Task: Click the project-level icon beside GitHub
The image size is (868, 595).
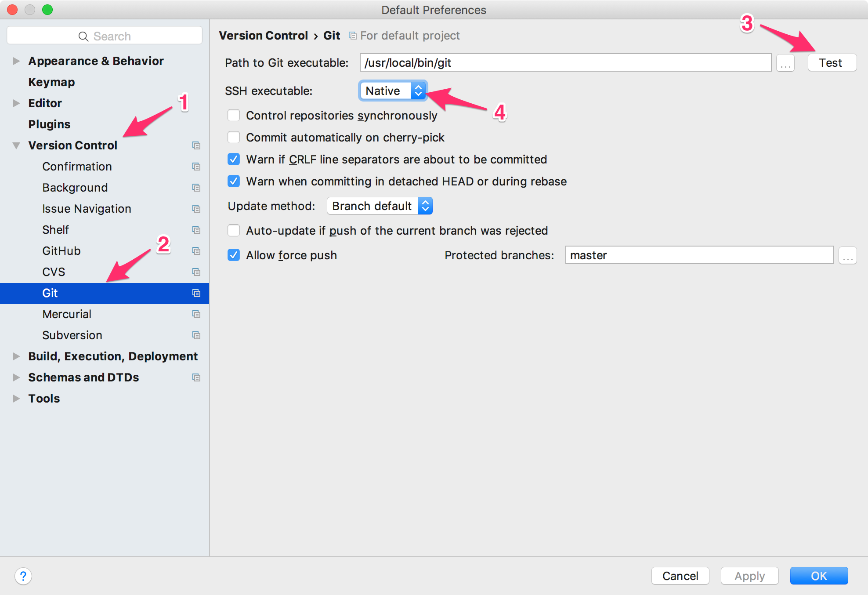Action: [196, 251]
